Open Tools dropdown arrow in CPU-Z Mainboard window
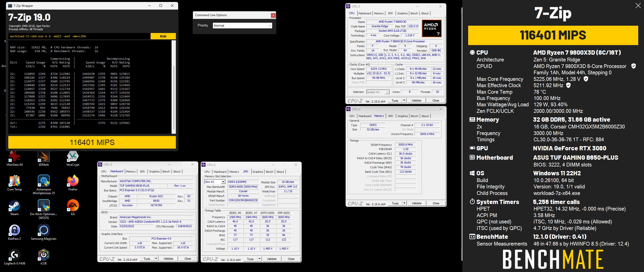644x272 pixels. tap(156, 259)
